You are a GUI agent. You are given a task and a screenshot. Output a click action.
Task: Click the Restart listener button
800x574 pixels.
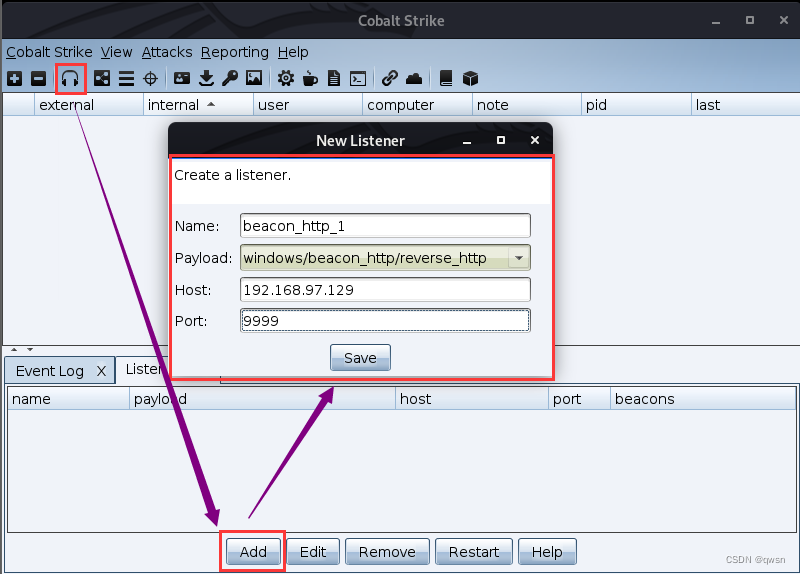[473, 552]
